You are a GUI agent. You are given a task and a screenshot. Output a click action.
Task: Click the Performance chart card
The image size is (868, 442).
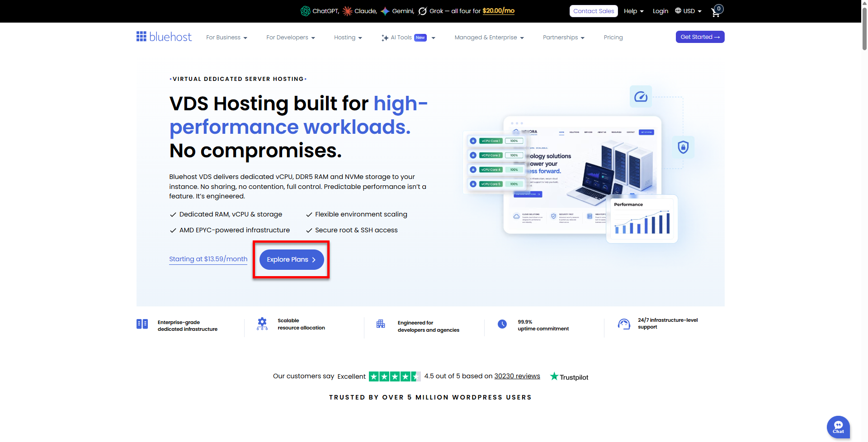pos(642,219)
